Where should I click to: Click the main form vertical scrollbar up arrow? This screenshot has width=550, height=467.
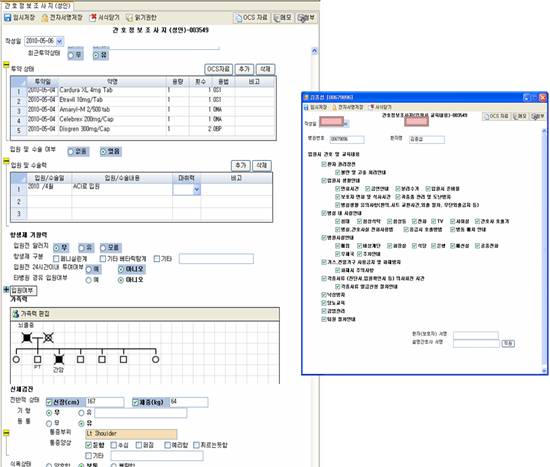tap(314, 51)
